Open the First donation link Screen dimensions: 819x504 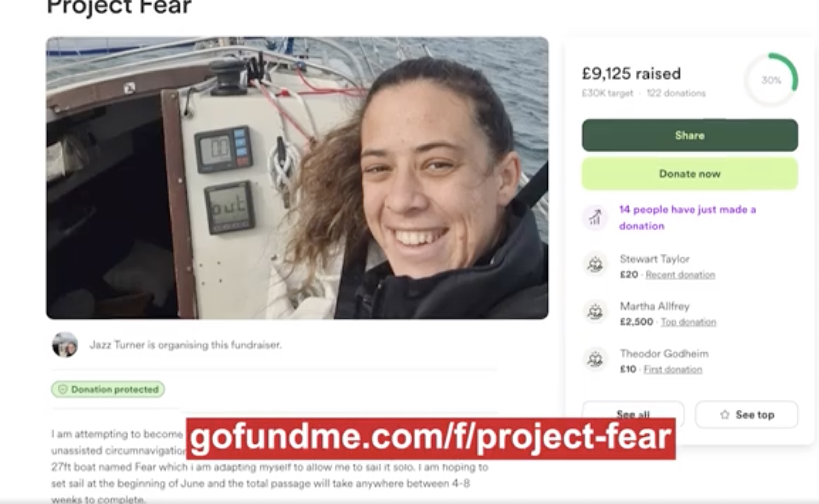(x=673, y=369)
